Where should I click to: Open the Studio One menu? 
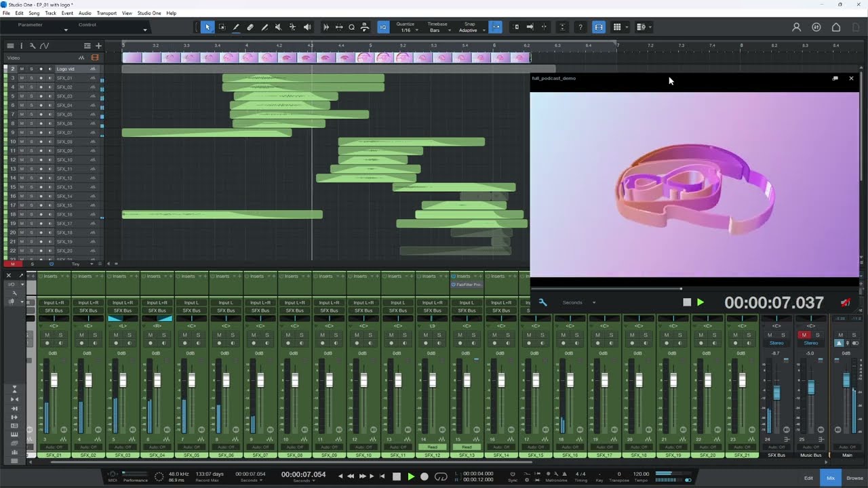[x=149, y=13]
